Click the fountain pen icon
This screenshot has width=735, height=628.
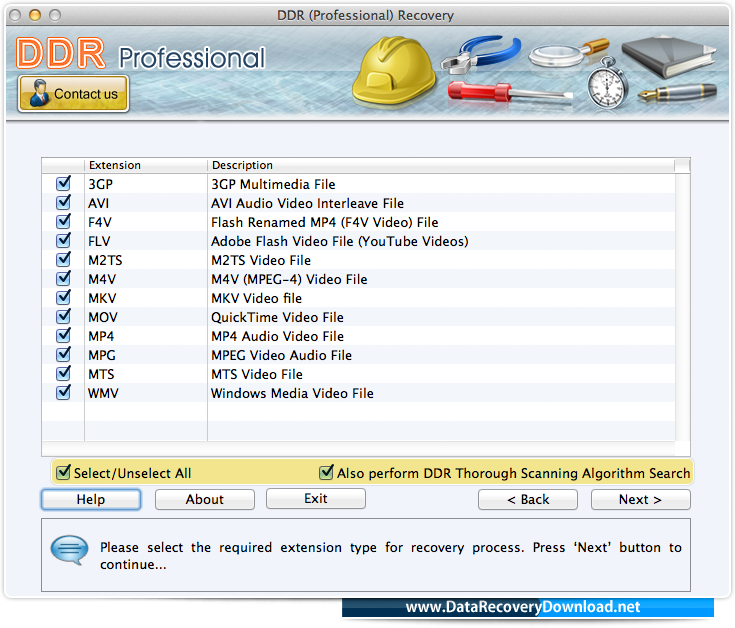677,92
